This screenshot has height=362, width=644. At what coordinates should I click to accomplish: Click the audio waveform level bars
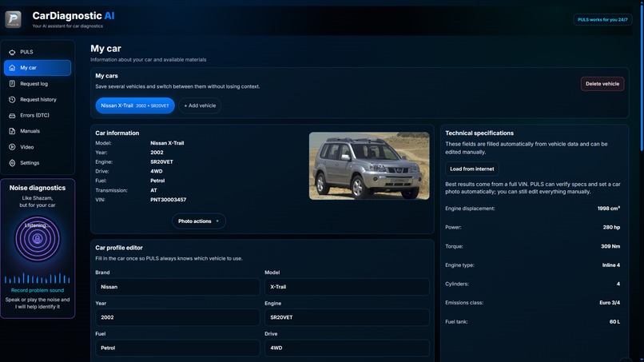click(x=38, y=278)
